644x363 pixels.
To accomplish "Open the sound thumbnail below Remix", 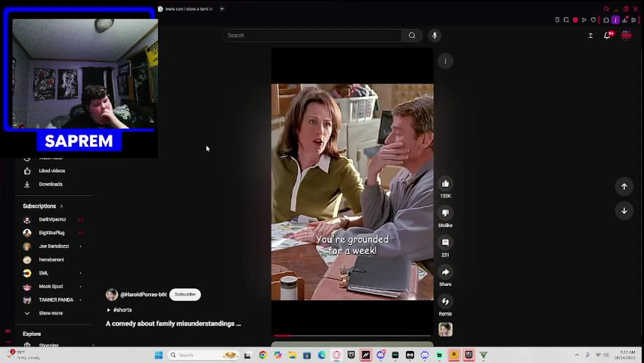I will coord(445,330).
